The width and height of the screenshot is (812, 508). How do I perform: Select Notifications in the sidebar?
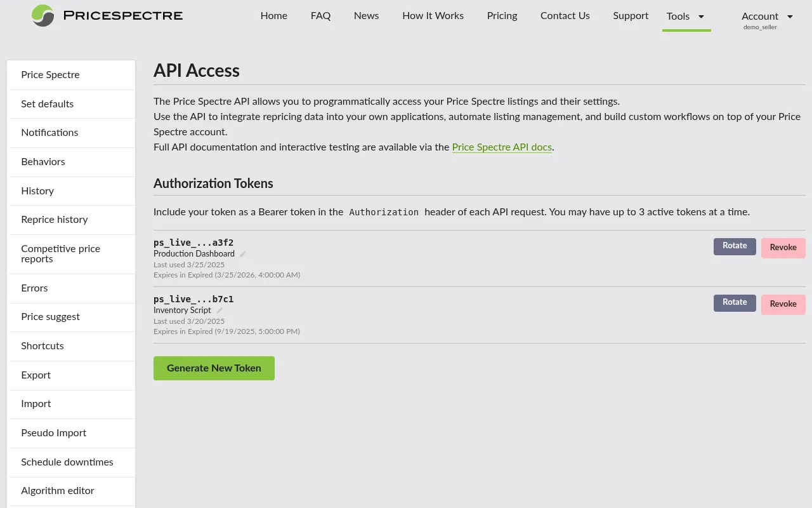pyautogui.click(x=49, y=133)
